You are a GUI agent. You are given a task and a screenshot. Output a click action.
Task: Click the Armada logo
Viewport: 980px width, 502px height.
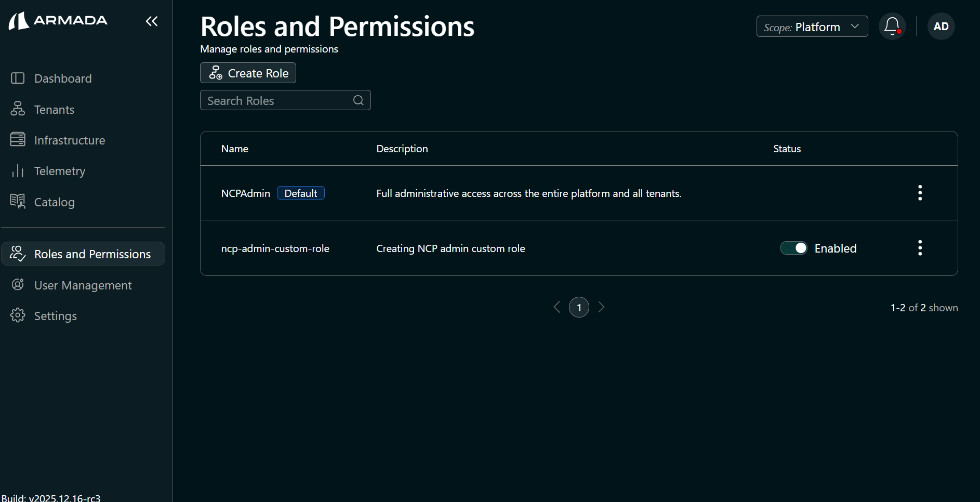coord(58,20)
